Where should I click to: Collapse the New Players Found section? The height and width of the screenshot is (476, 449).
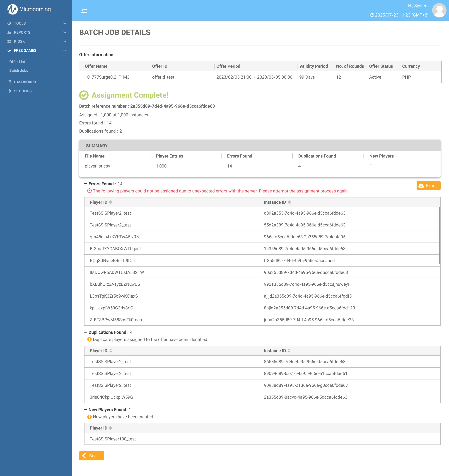(86, 409)
